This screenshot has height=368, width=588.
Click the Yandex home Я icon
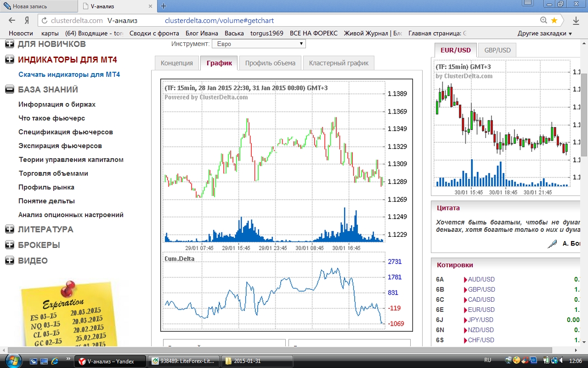click(27, 20)
